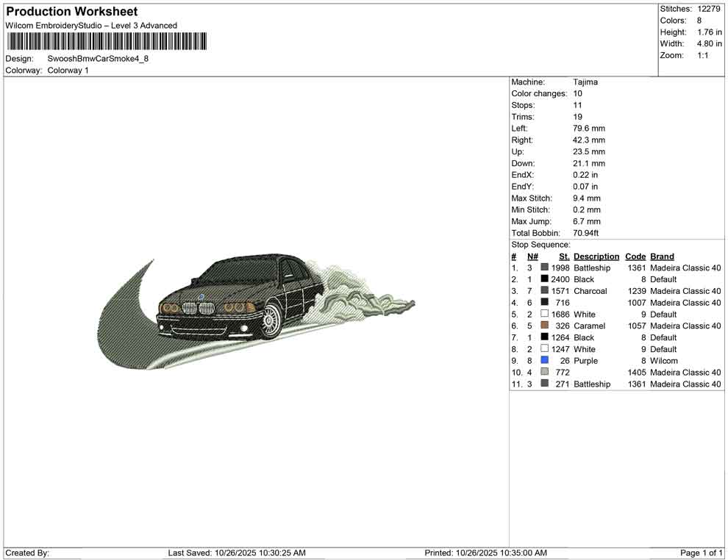The width and height of the screenshot is (728, 560).
Task: Click the blue Purple swatch in row 9
Action: tap(545, 360)
